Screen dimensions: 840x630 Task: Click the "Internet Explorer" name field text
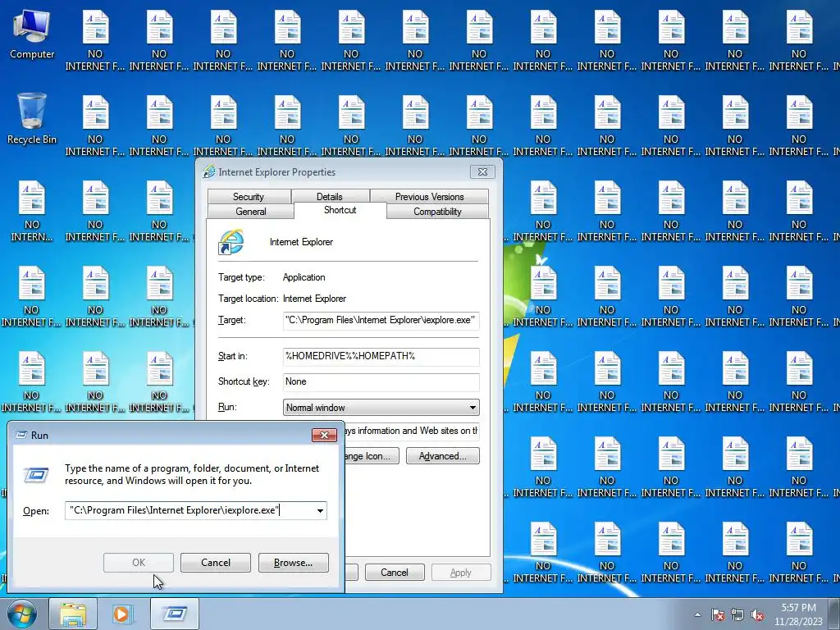(x=301, y=242)
